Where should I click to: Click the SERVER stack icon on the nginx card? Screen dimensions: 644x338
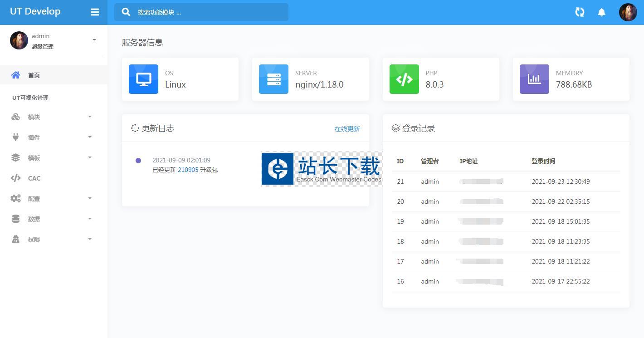pyautogui.click(x=273, y=79)
